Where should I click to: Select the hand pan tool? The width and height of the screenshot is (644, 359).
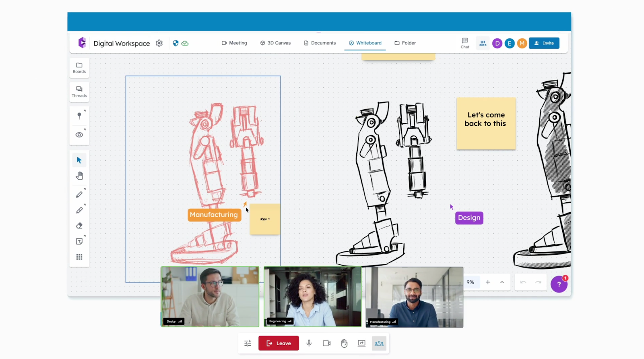(x=79, y=176)
